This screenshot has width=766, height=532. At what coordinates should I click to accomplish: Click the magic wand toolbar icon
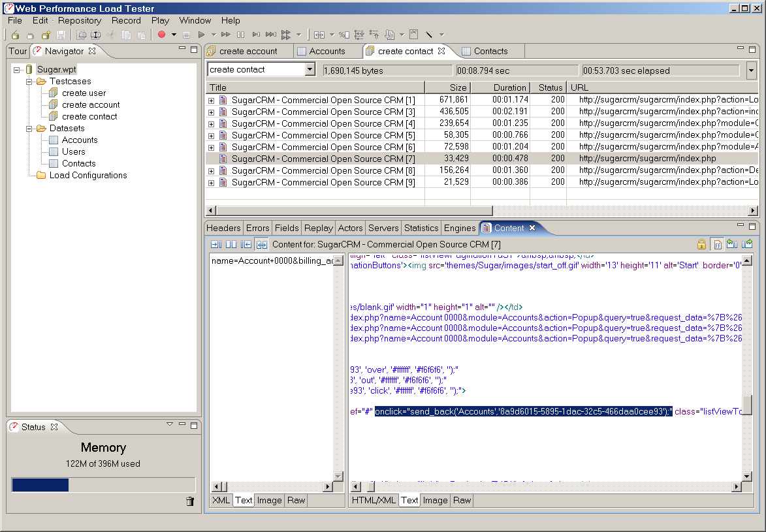(429, 35)
